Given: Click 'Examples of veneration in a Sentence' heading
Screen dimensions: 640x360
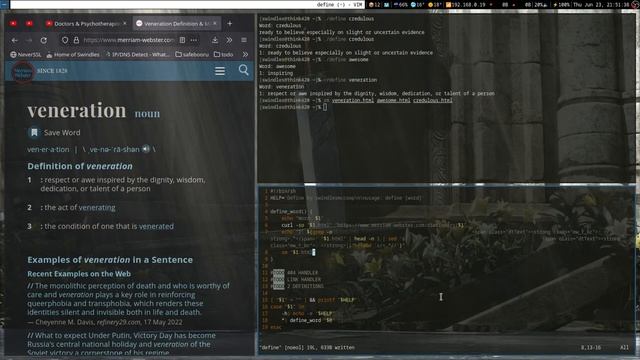Looking at the screenshot, I should (x=110, y=260).
